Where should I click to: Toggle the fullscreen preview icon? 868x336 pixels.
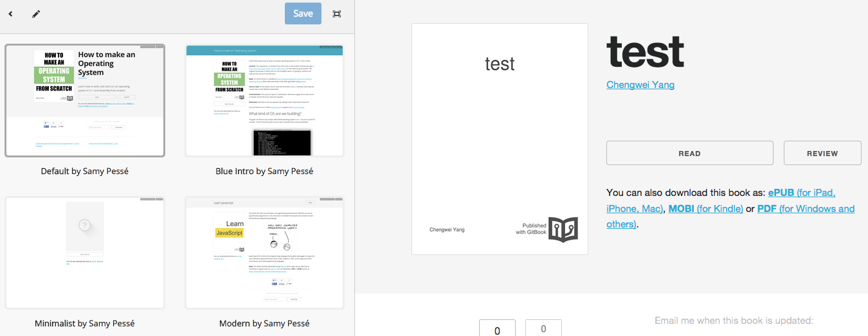(x=337, y=13)
